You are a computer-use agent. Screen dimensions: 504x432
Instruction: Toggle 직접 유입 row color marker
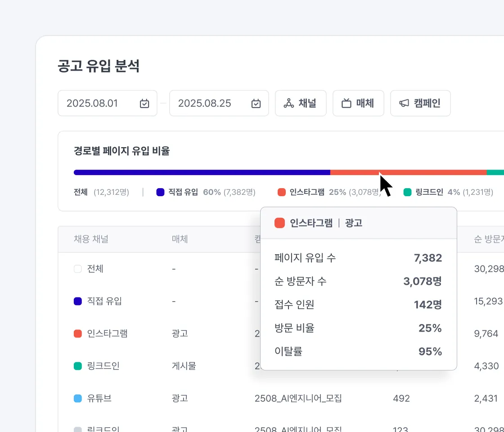point(78,301)
